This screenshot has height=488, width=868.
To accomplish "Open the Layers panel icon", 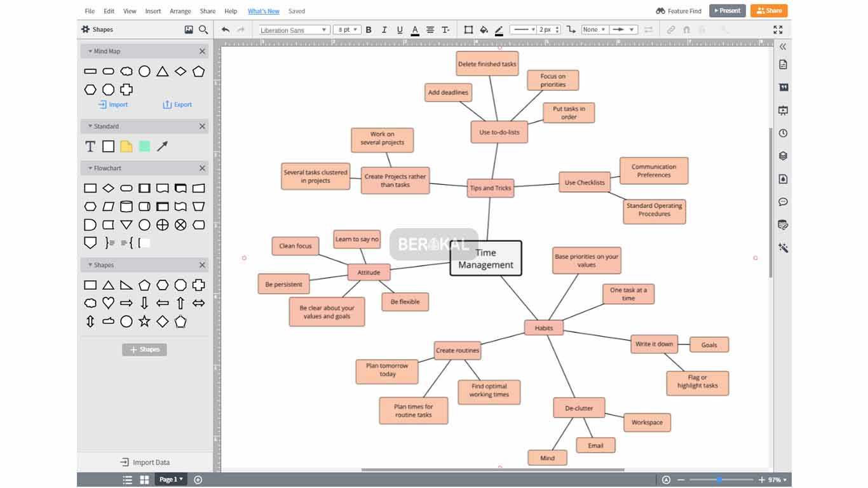I will pyautogui.click(x=783, y=156).
